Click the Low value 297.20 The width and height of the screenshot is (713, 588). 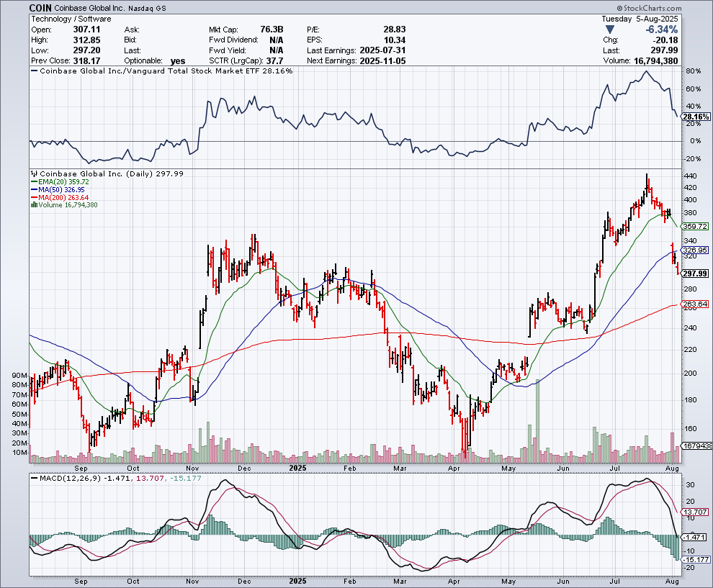click(x=87, y=50)
